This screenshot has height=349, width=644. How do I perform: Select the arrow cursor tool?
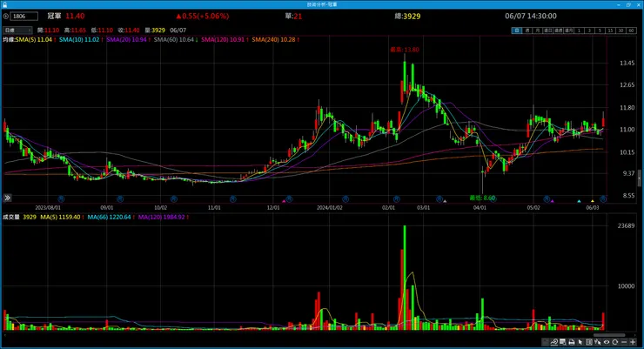point(580,342)
